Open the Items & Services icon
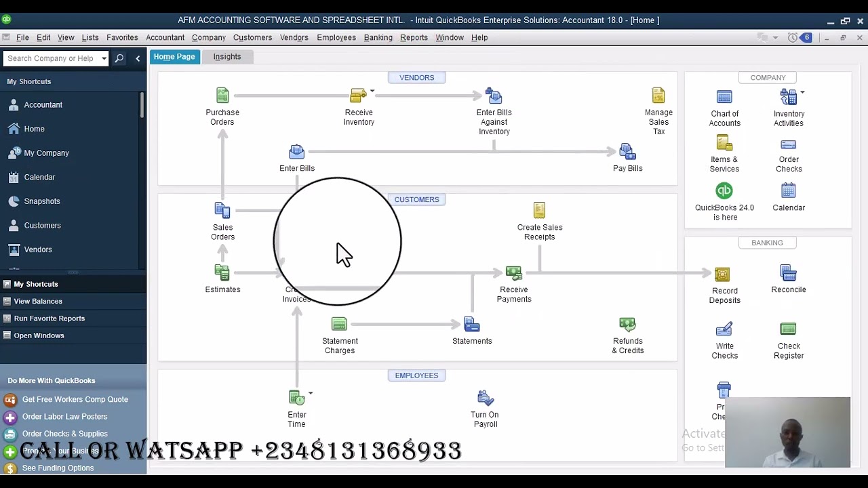Screen dimensions: 868x488 [724, 143]
